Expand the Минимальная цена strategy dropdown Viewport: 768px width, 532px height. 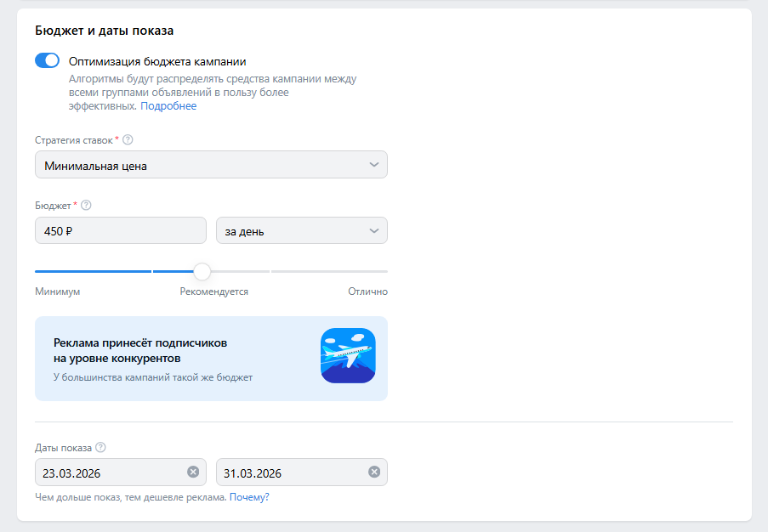pos(211,166)
